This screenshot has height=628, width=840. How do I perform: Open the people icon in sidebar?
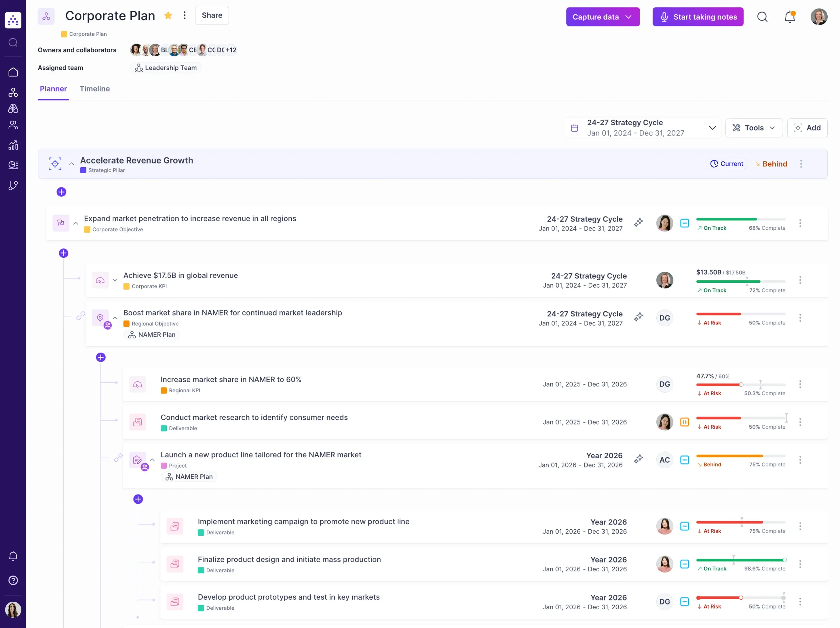click(x=13, y=125)
